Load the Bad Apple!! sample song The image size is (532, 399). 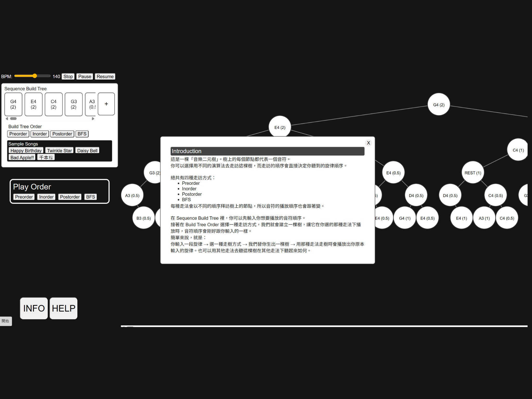point(22,157)
